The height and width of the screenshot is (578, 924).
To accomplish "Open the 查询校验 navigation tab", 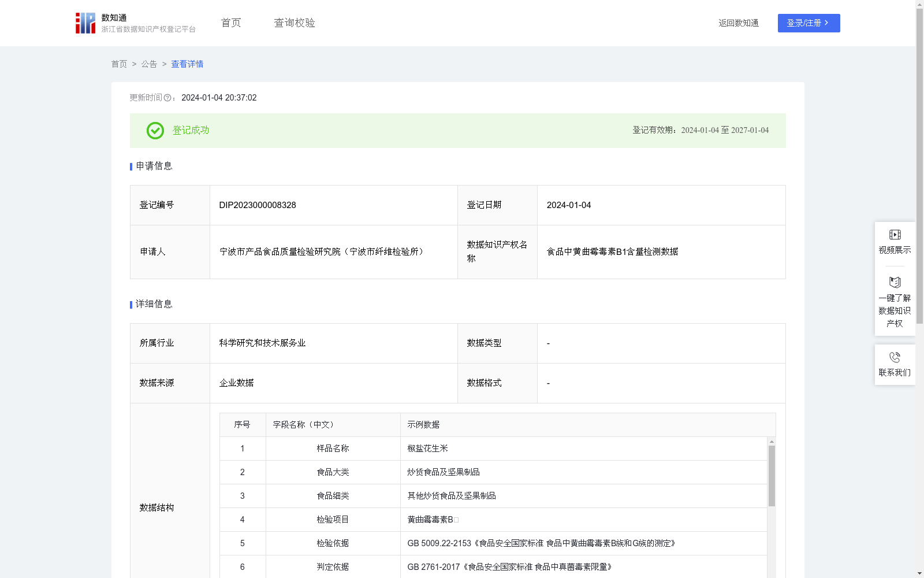I will click(x=295, y=23).
